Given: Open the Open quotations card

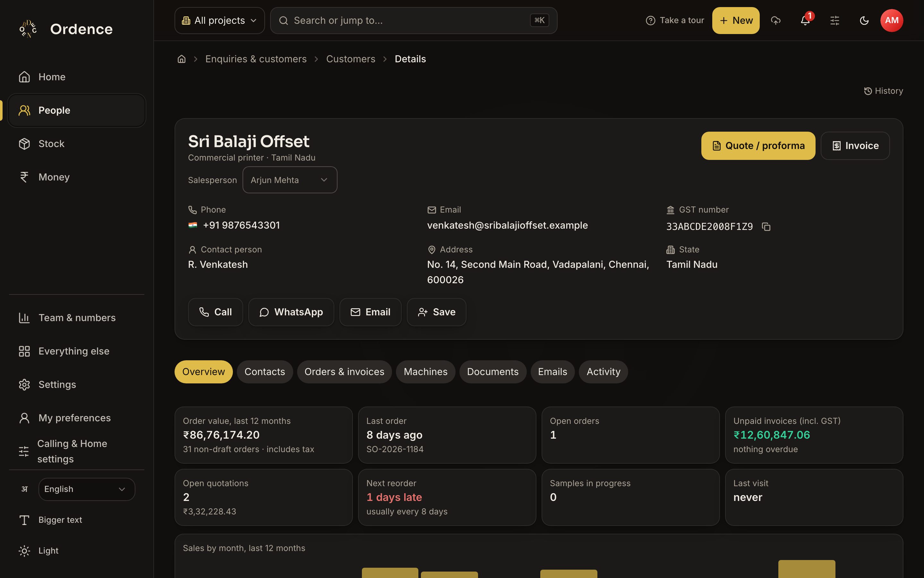Looking at the screenshot, I should [x=263, y=497].
